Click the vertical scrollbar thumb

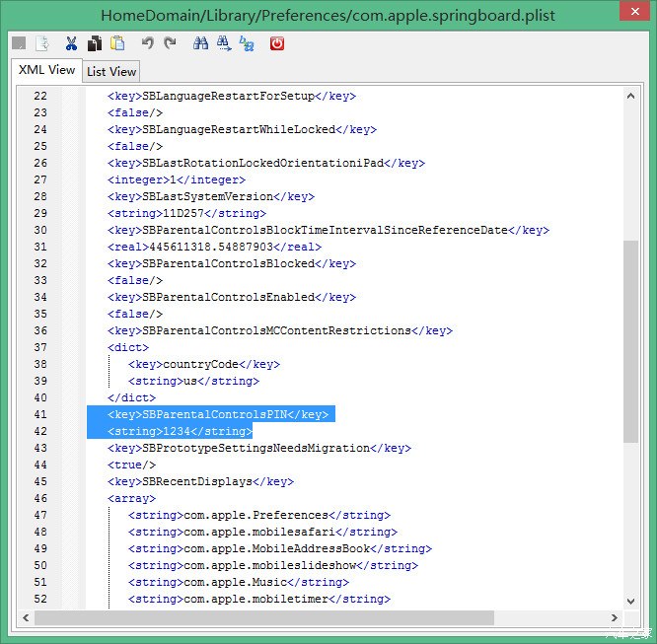(630, 340)
